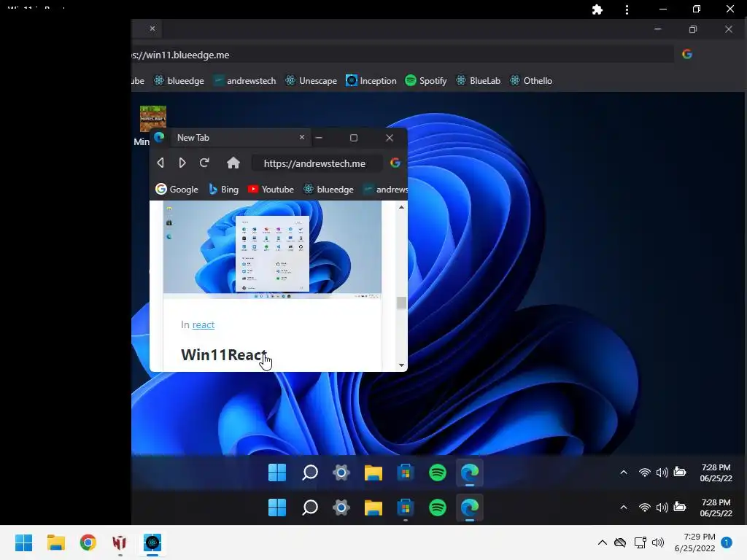Click volume icon in real system tray

click(x=658, y=542)
